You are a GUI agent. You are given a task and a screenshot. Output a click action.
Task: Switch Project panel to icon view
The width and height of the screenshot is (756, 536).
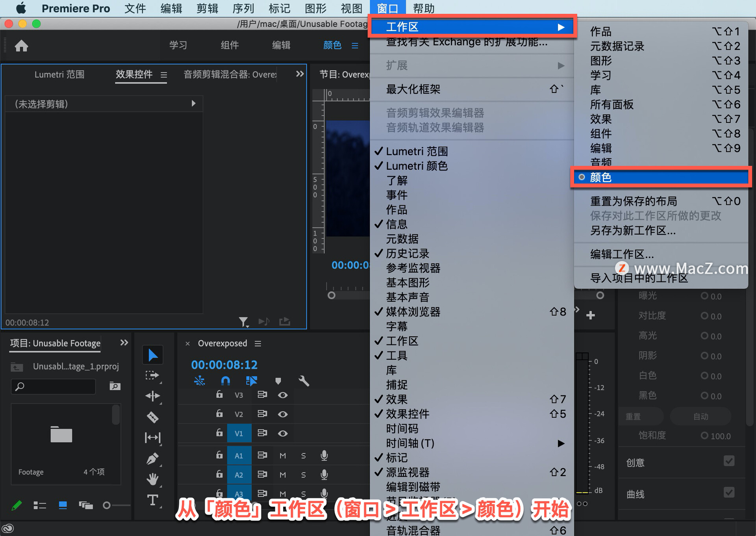(63, 505)
